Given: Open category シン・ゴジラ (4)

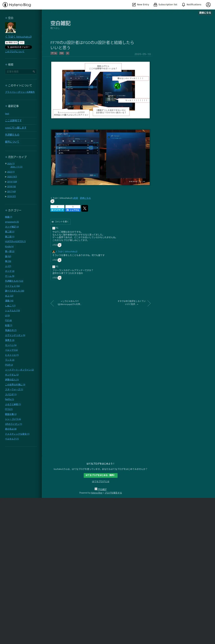Looking at the screenshot, I should pyautogui.click(x=13, y=419).
